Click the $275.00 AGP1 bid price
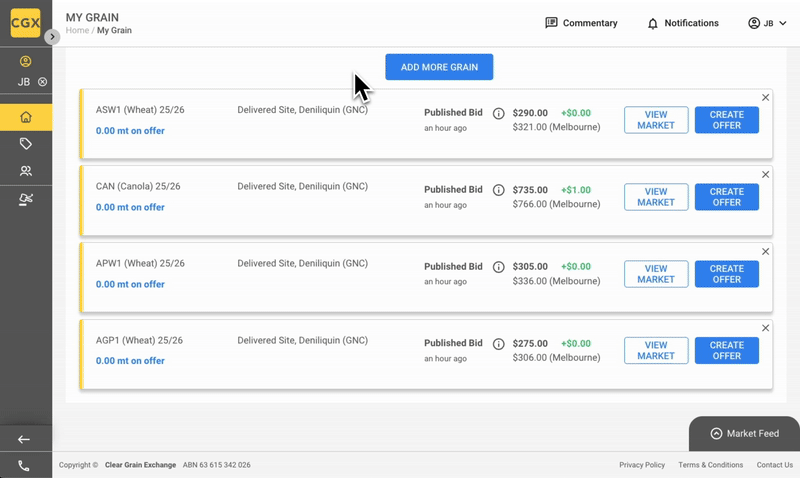Image resolution: width=800 pixels, height=478 pixels. click(x=530, y=343)
